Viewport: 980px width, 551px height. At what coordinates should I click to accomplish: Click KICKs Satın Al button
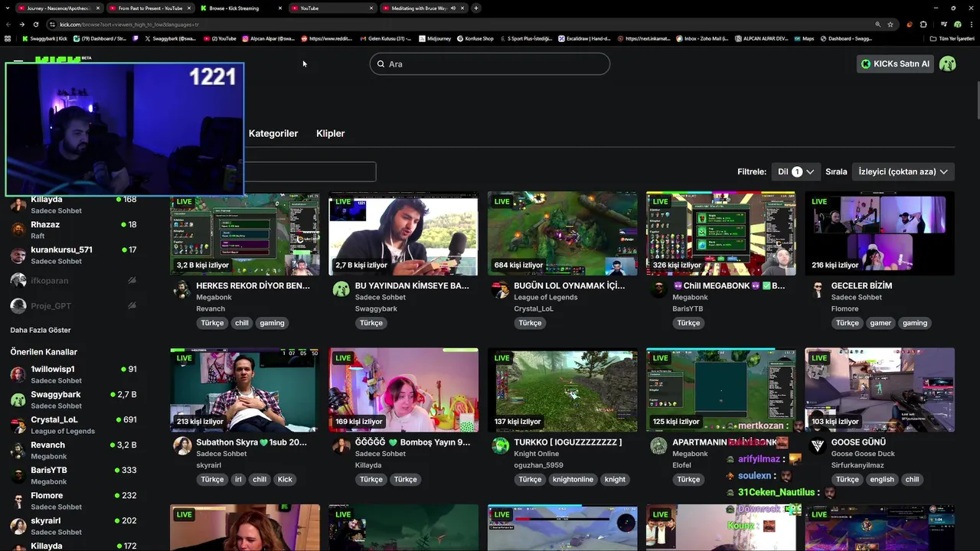[894, 64]
